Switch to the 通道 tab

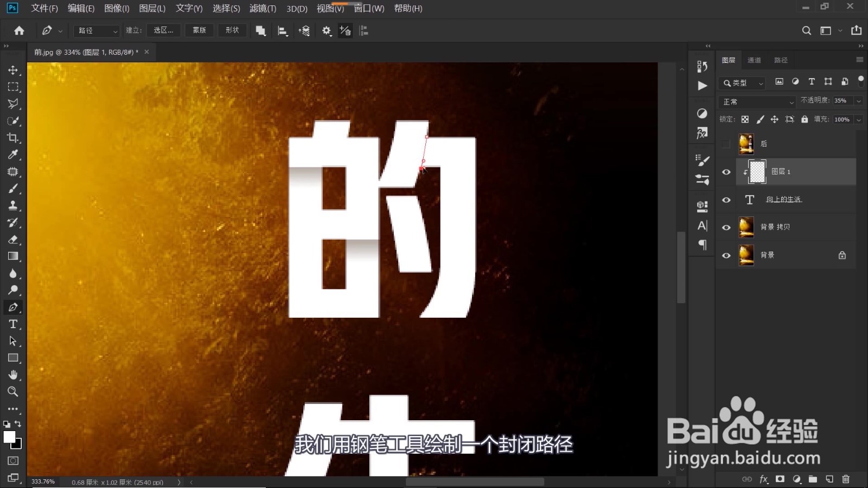click(754, 60)
